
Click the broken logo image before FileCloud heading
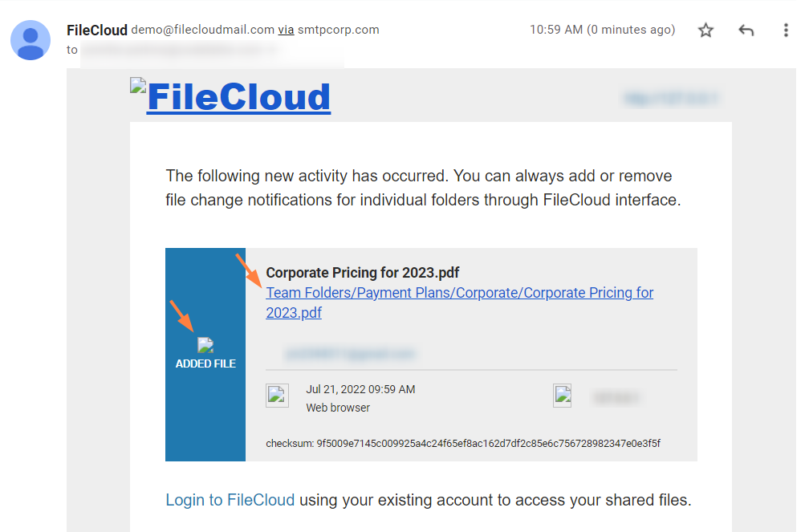point(138,85)
